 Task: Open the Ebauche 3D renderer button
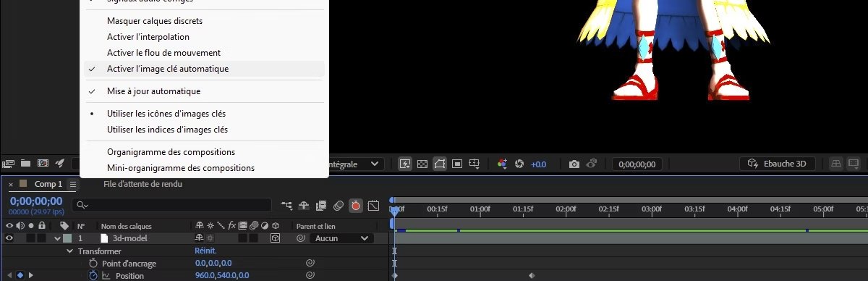[778, 164]
